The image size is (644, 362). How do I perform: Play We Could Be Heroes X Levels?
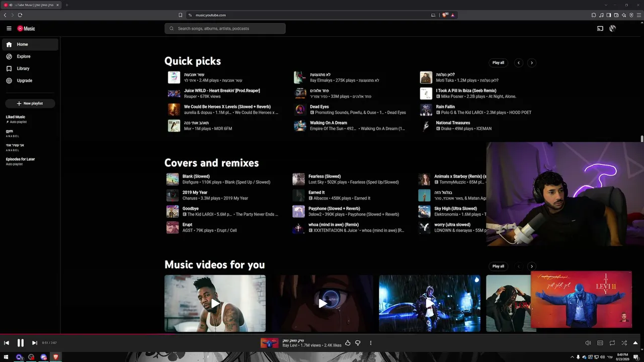227,107
